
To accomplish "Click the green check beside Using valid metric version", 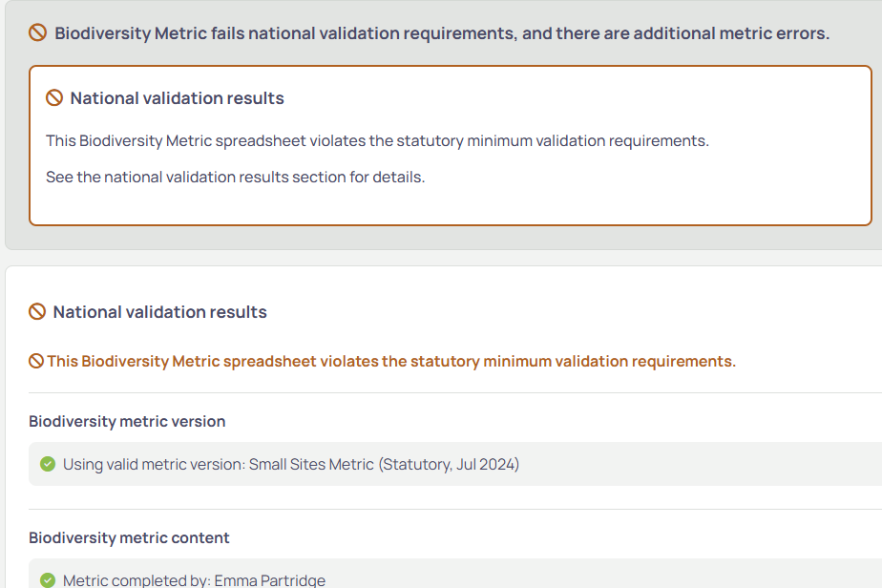I will pos(48,464).
